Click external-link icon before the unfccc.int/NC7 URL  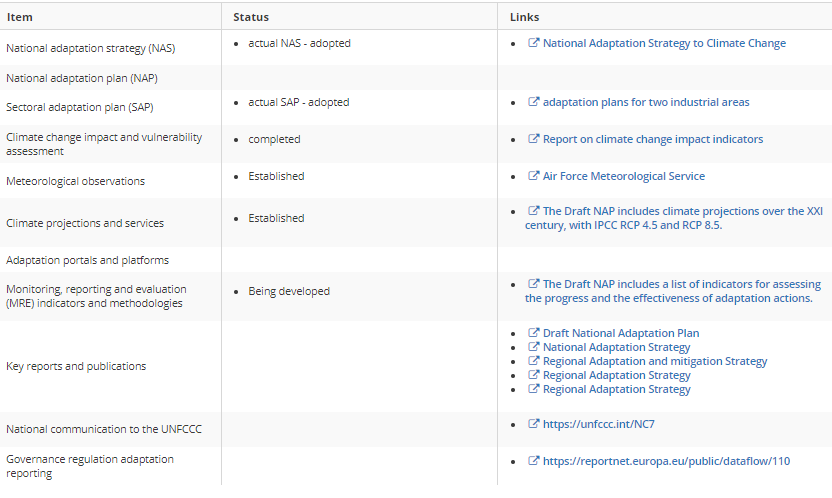point(533,423)
